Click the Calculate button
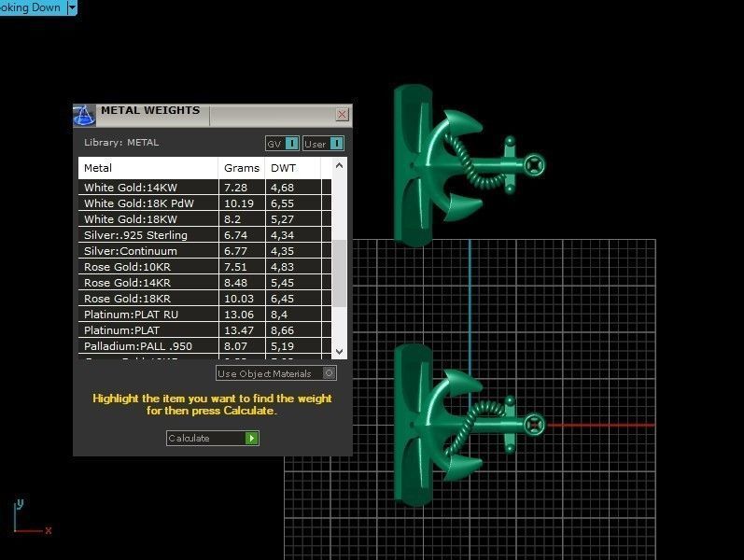The width and height of the screenshot is (744, 560). click(x=212, y=438)
